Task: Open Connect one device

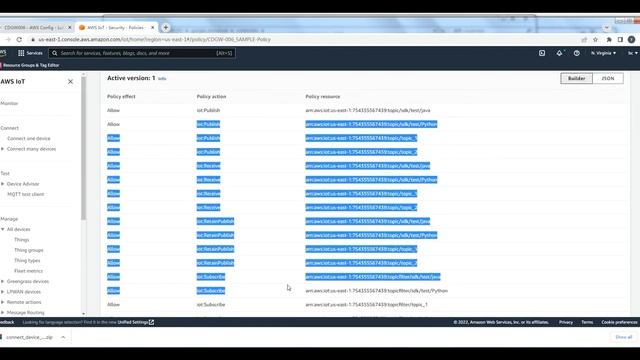Action: (x=29, y=139)
